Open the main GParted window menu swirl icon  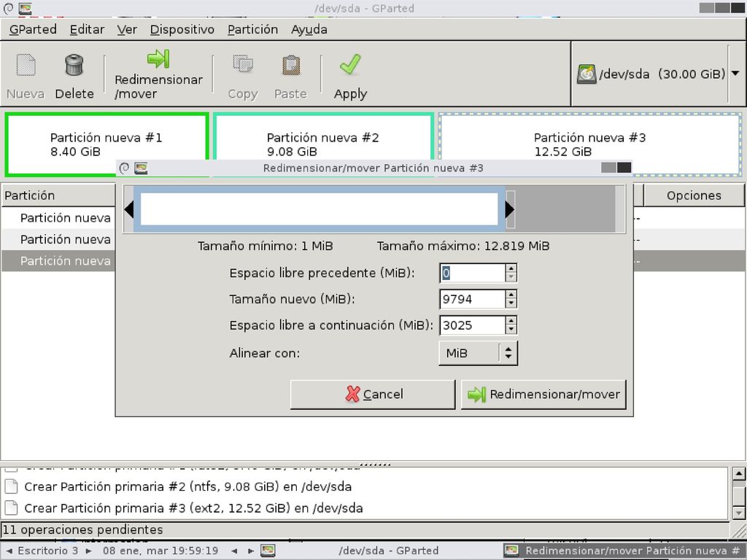(x=8, y=8)
